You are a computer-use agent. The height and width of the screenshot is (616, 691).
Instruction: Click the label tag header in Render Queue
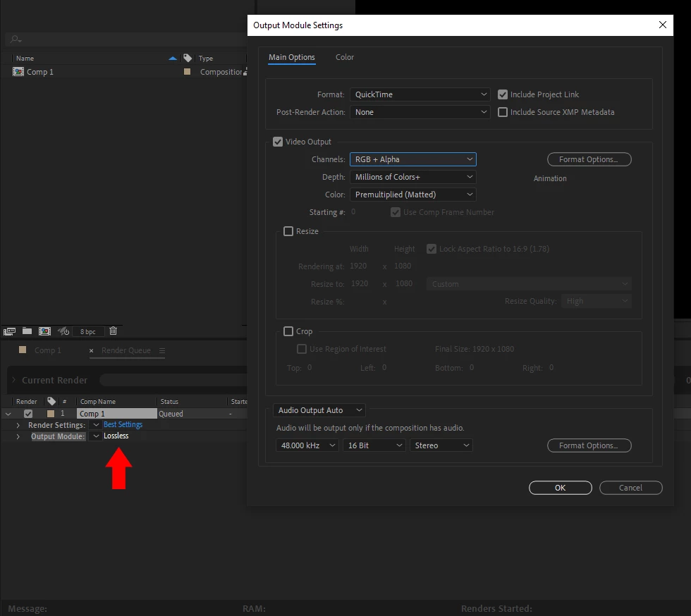(51, 401)
